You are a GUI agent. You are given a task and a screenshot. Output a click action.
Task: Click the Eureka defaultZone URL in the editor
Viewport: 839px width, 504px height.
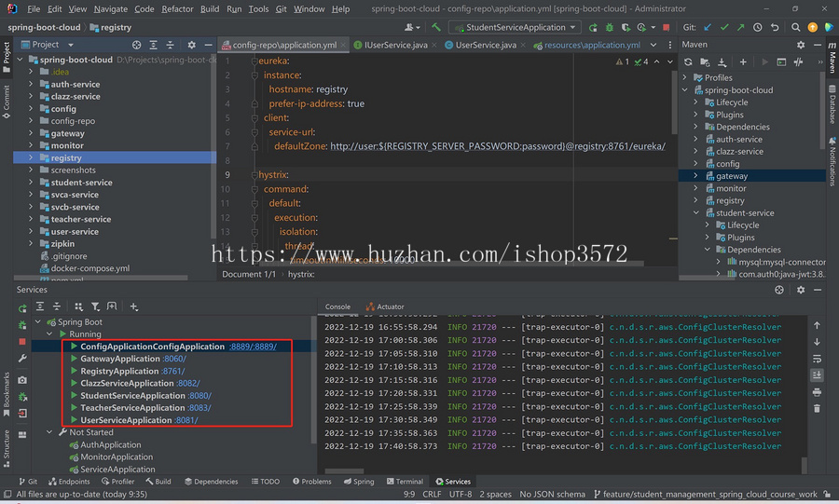498,146
